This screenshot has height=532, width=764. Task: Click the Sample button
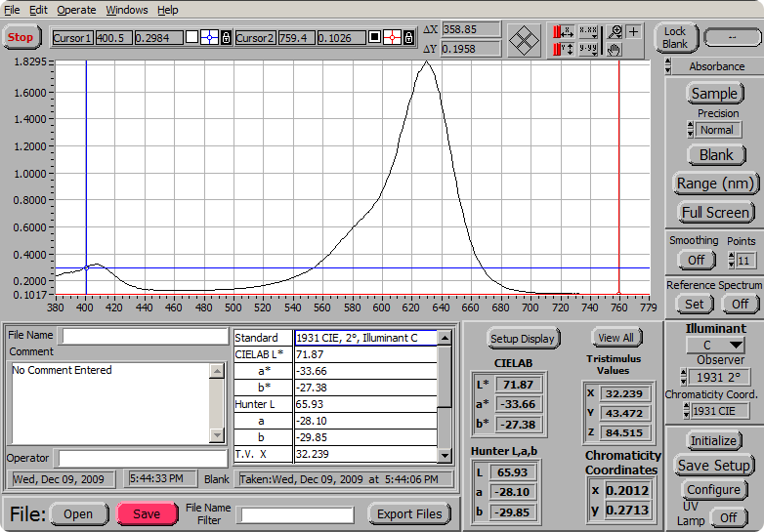714,94
